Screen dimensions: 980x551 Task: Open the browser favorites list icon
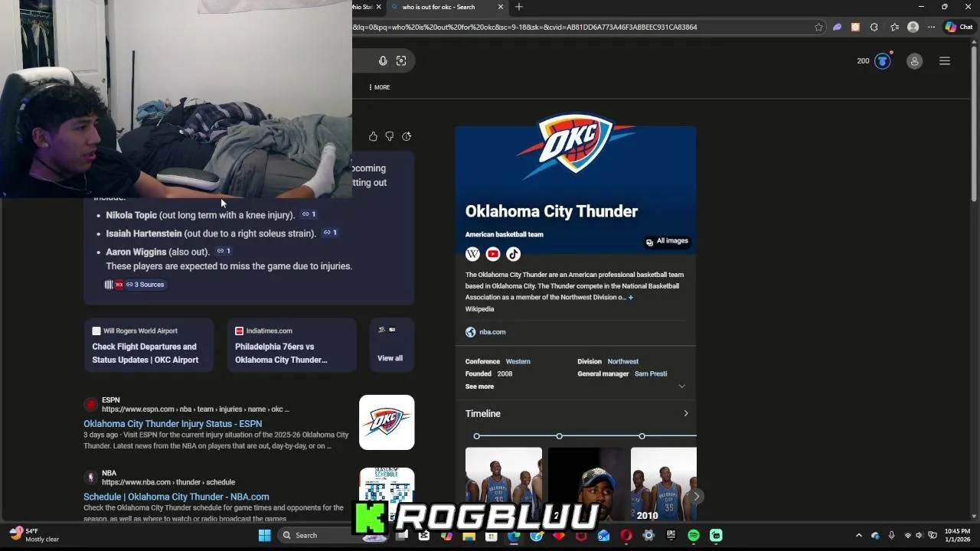click(894, 27)
